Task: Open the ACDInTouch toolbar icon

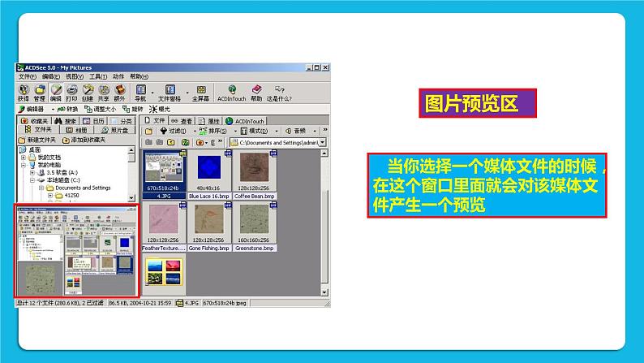Action: [x=232, y=92]
